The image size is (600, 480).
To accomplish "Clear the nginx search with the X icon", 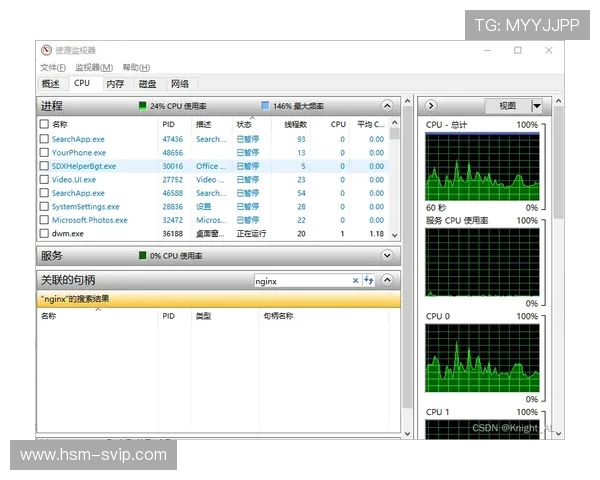I will point(354,281).
